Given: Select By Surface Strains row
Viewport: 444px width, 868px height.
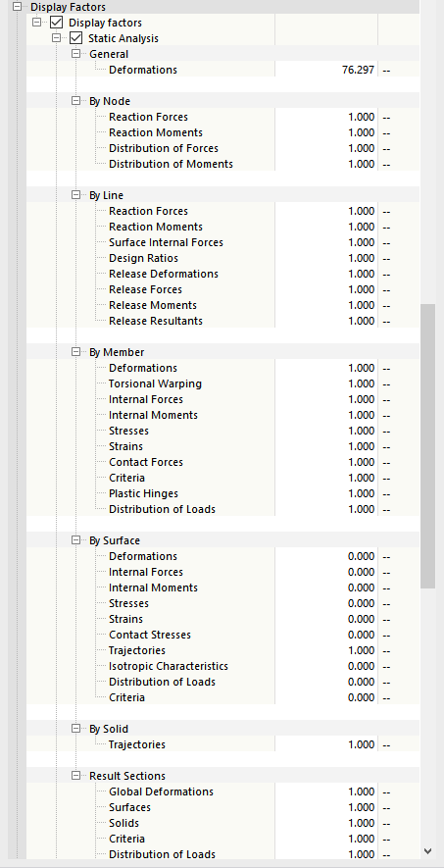Looking at the screenshot, I should coord(223,619).
